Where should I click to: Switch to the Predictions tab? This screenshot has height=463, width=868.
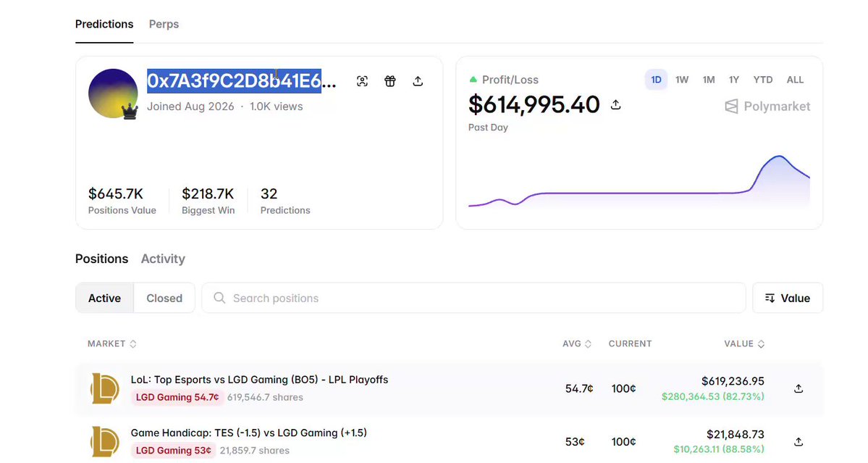pos(104,25)
